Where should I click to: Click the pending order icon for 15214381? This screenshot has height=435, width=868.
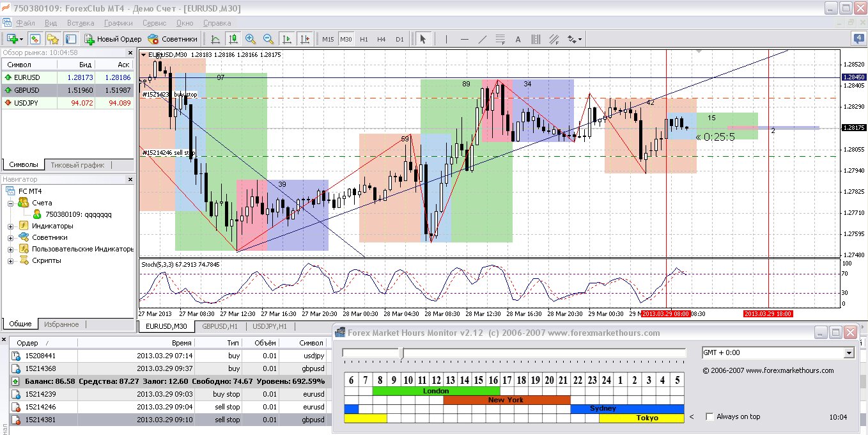[x=16, y=420]
